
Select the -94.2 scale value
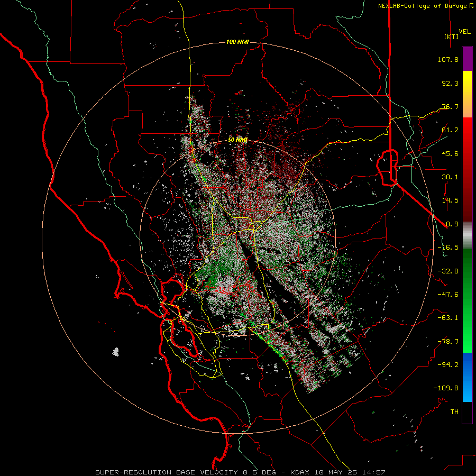448,365
